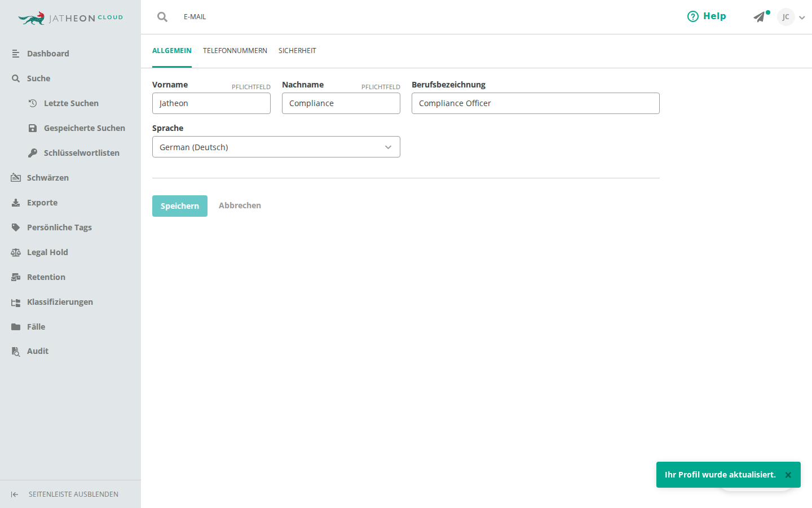The image size is (812, 508).
Task: Open notifications paper plane icon
Action: (x=760, y=17)
